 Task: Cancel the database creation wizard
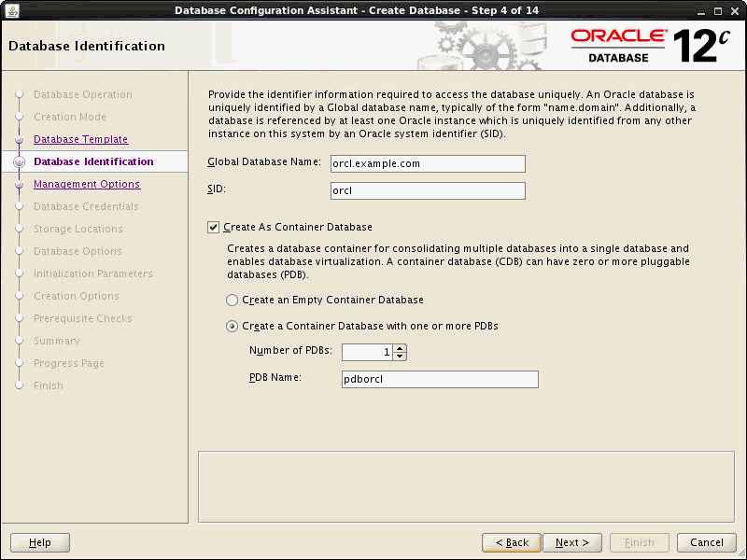coord(707,542)
